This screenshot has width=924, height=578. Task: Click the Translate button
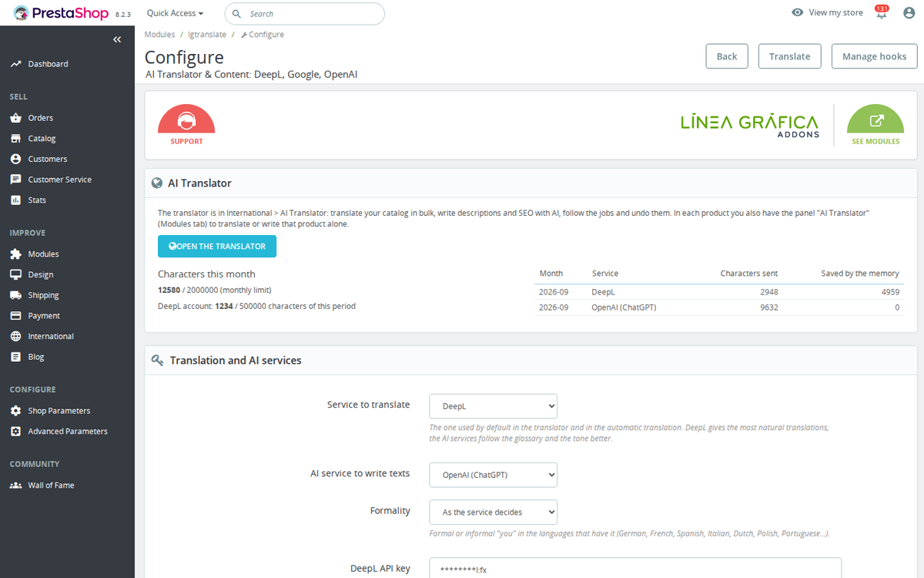(x=790, y=56)
